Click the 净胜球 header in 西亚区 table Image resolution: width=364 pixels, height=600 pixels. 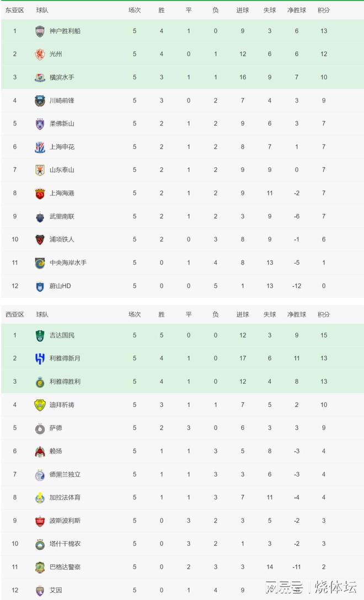297,314
